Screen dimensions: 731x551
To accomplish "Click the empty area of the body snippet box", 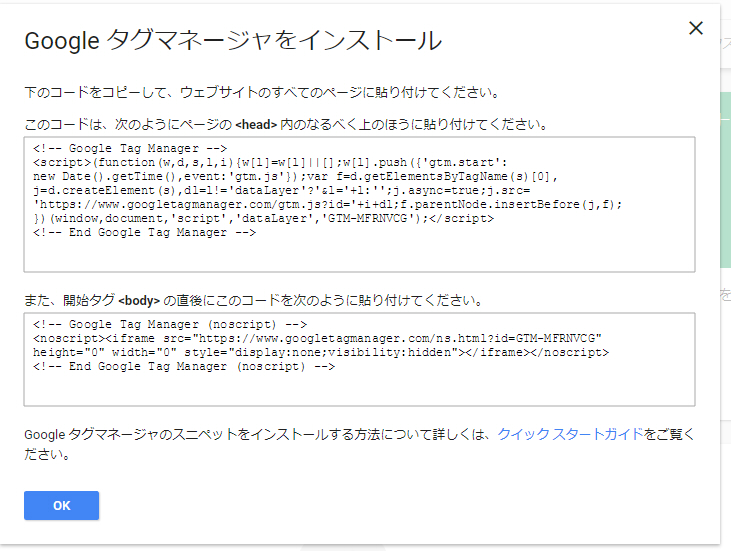I will point(359,389).
